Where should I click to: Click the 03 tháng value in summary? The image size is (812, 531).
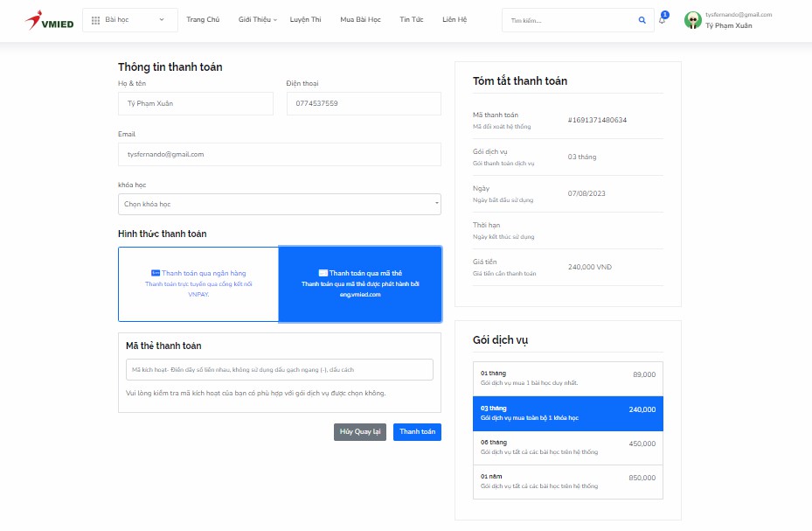pyautogui.click(x=582, y=157)
